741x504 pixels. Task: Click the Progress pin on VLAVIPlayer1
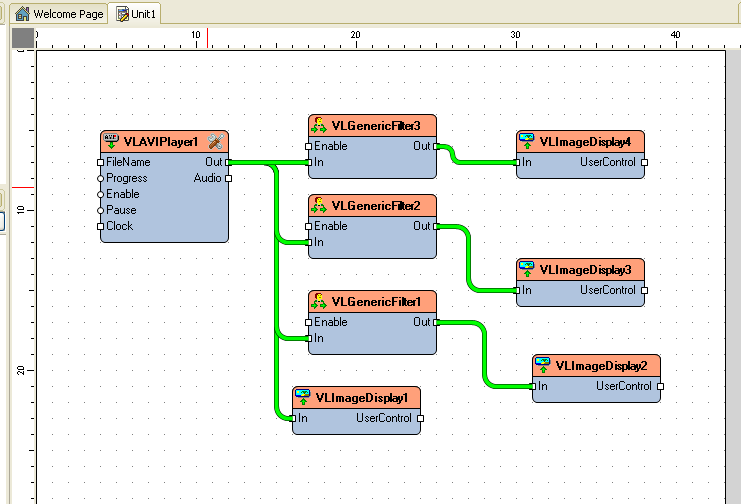pyautogui.click(x=100, y=178)
